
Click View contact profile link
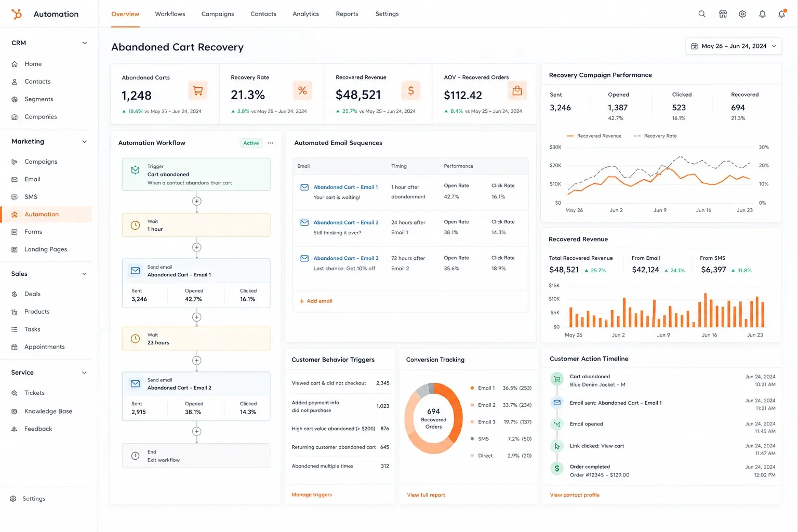575,495
